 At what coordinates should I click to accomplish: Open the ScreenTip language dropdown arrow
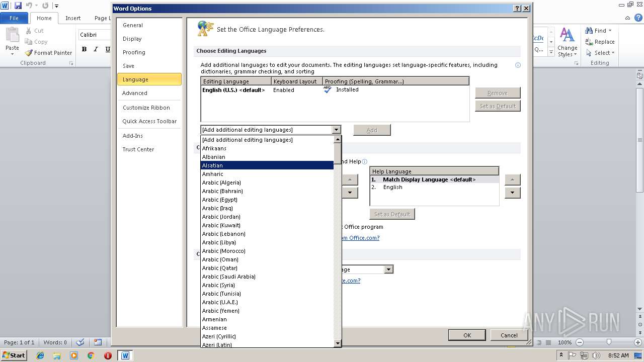388,269
